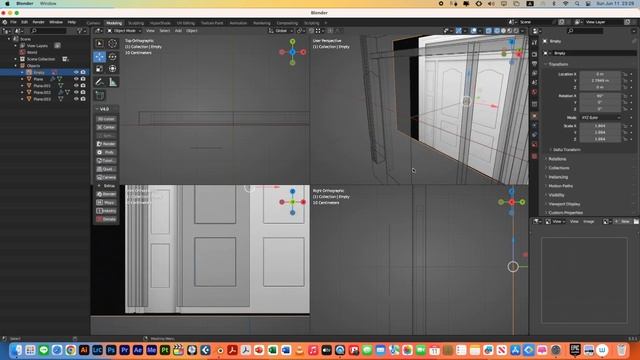Select the Annotate pencil tool
The image size is (640, 360).
(100, 82)
